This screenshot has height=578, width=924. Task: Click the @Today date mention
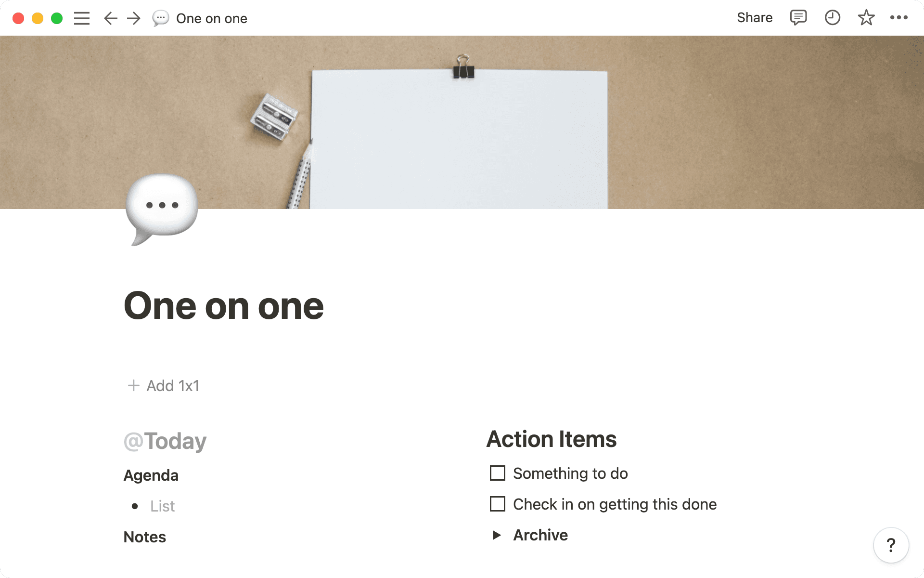[165, 441]
